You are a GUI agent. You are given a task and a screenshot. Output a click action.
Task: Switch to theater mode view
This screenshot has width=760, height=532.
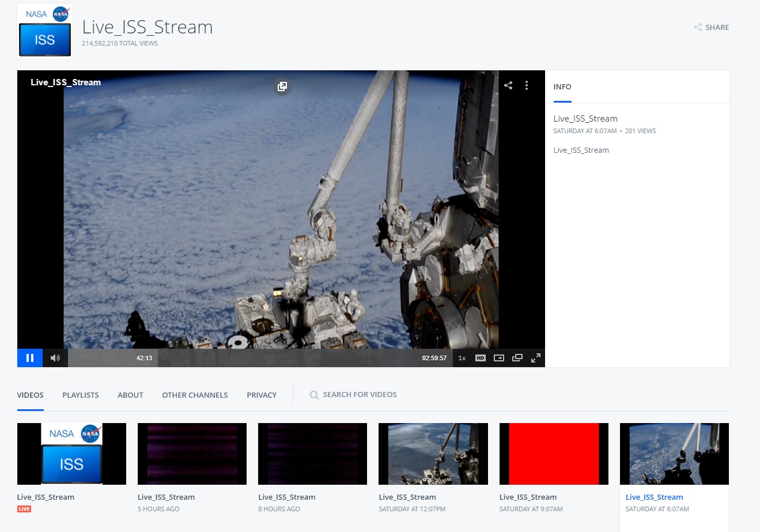499,358
